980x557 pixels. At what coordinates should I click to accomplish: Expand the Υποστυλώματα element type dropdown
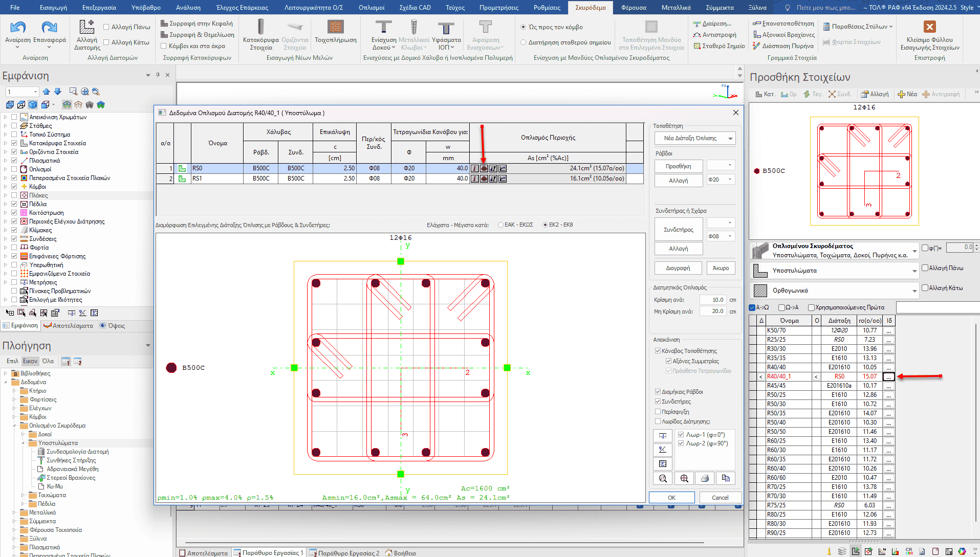pyautogui.click(x=914, y=271)
